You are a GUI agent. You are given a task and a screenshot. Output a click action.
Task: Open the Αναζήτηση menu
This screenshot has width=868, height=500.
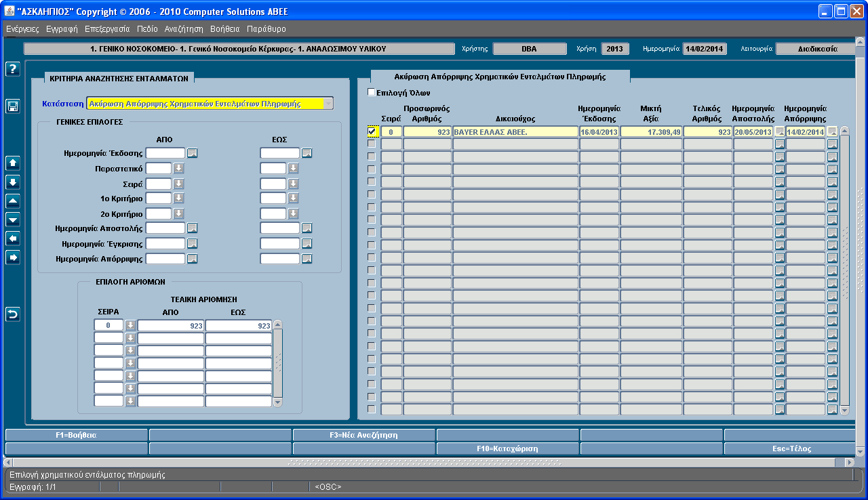[184, 29]
